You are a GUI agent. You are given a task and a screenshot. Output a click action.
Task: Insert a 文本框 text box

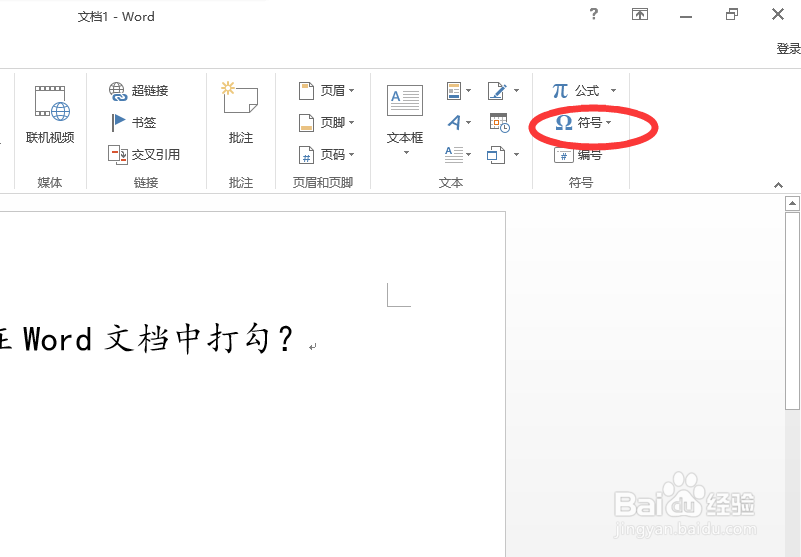405,120
